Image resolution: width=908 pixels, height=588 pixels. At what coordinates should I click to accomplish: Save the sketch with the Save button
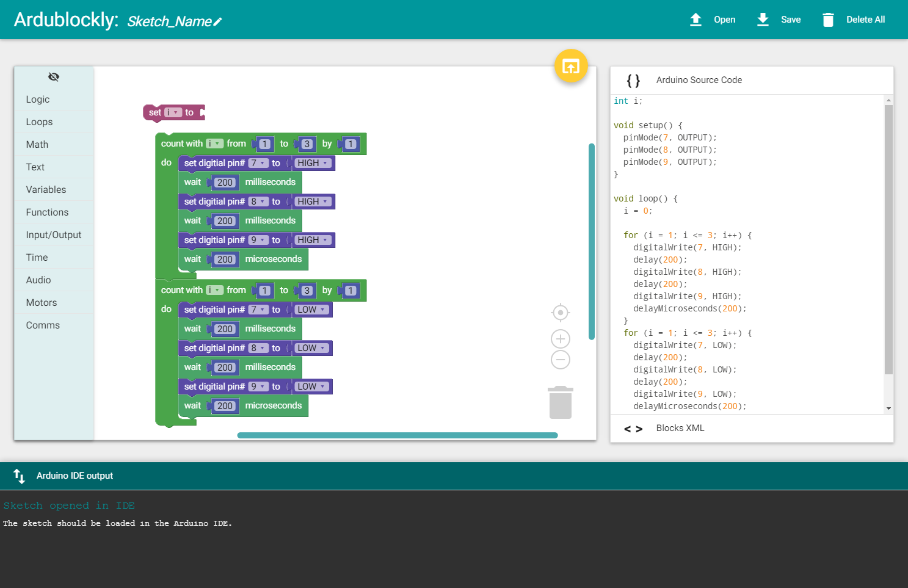coord(779,20)
